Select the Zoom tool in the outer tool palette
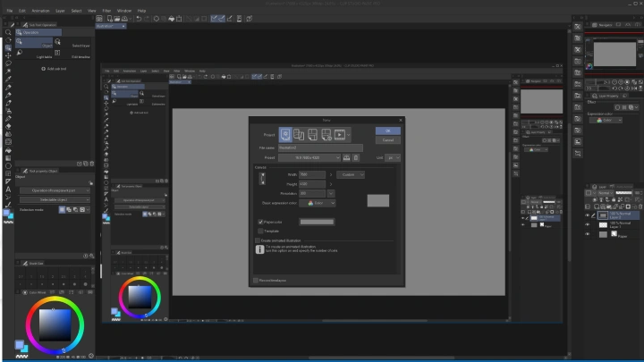Screen dimensions: 644x362 coord(8,32)
